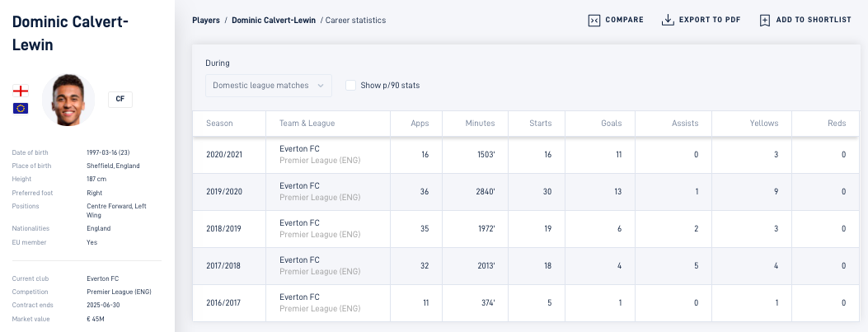Viewport: 868px width, 332px height.
Task: Click the Minutes column header
Action: (480, 124)
